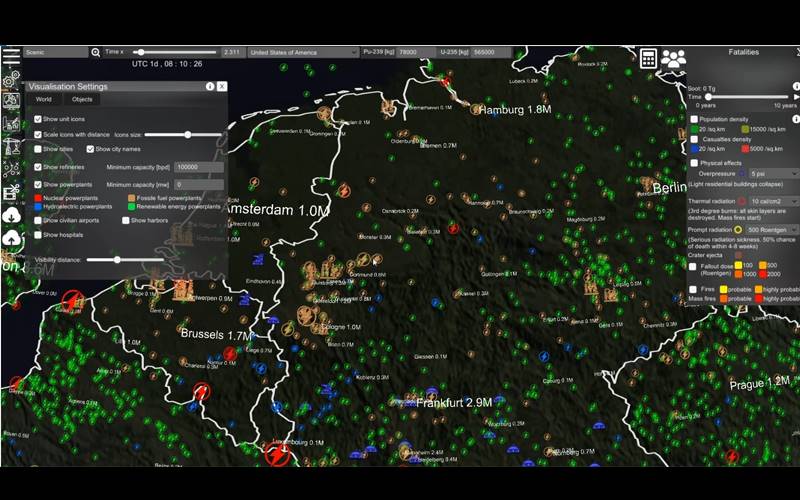Open the population people icon panel
The image size is (800, 500).
click(674, 58)
